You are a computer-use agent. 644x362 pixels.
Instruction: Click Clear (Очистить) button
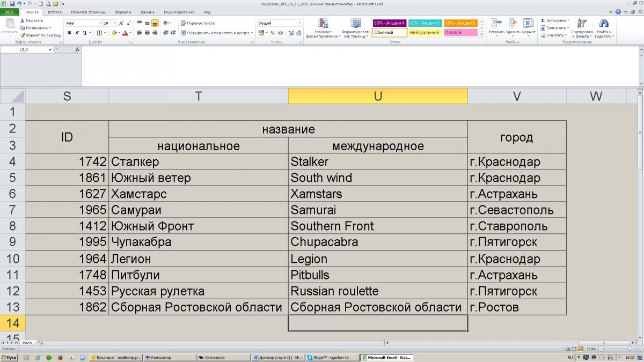(x=553, y=35)
